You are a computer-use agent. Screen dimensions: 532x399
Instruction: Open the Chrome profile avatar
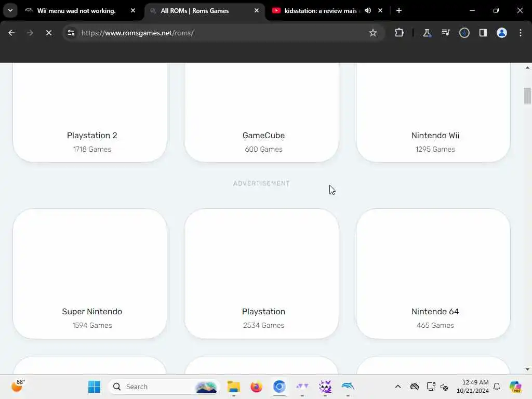click(x=501, y=33)
